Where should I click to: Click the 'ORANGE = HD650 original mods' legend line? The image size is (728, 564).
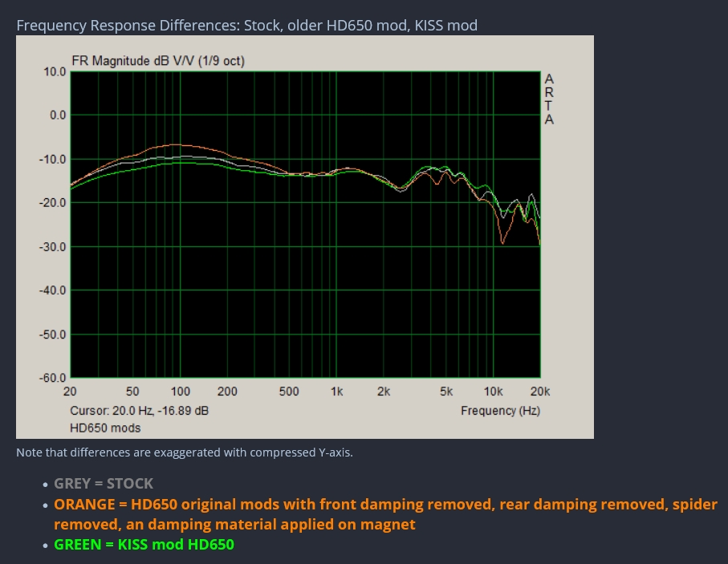(386, 514)
